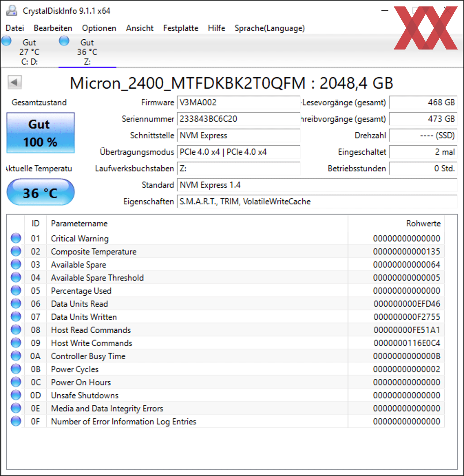Click the Rohwerte column header
The width and height of the screenshot is (464, 476).
tap(396, 223)
